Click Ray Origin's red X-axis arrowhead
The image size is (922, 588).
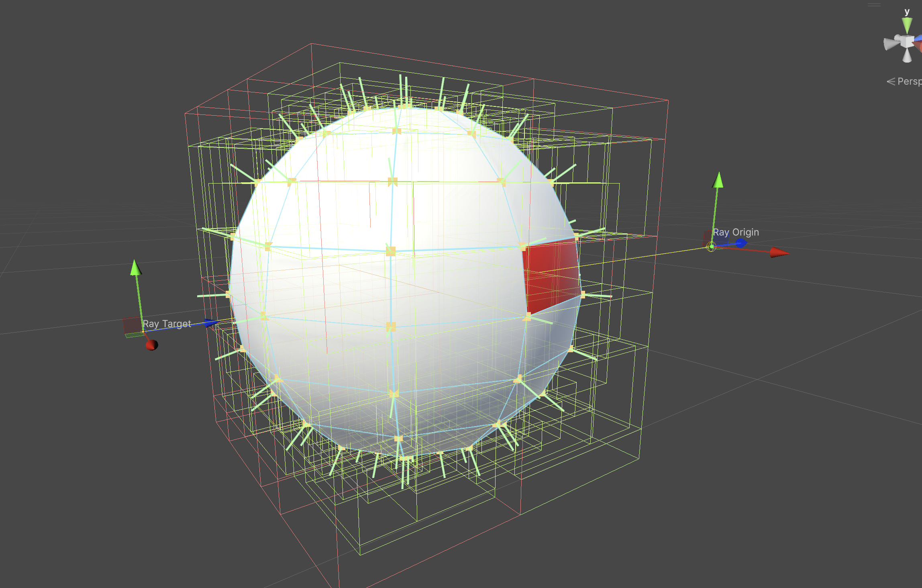click(779, 253)
